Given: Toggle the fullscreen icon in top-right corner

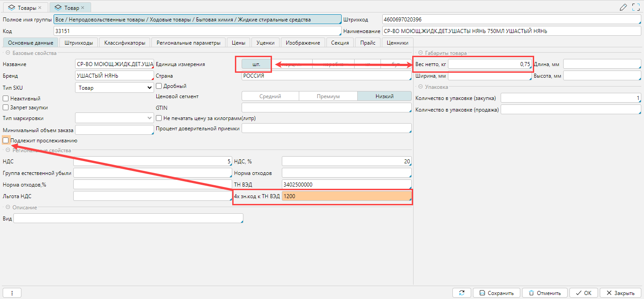Looking at the screenshot, I should coord(636,7).
